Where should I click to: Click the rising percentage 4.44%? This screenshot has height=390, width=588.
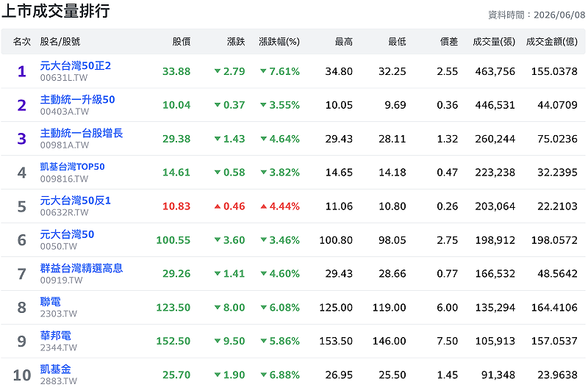point(280,206)
